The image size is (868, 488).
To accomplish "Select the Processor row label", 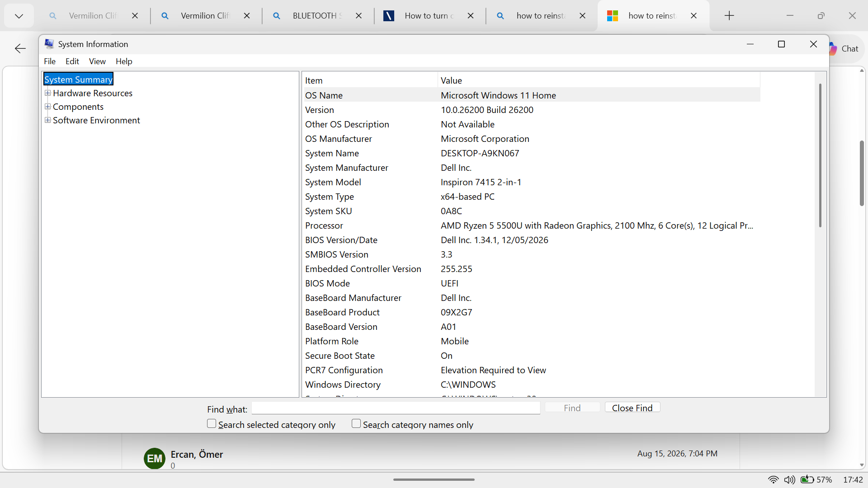I will tap(324, 225).
